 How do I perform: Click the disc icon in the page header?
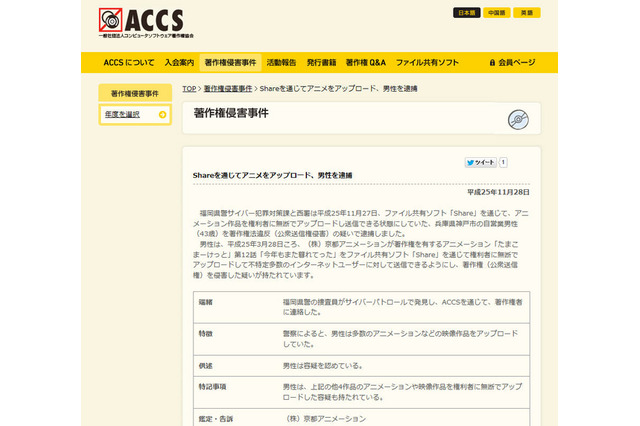tap(518, 120)
